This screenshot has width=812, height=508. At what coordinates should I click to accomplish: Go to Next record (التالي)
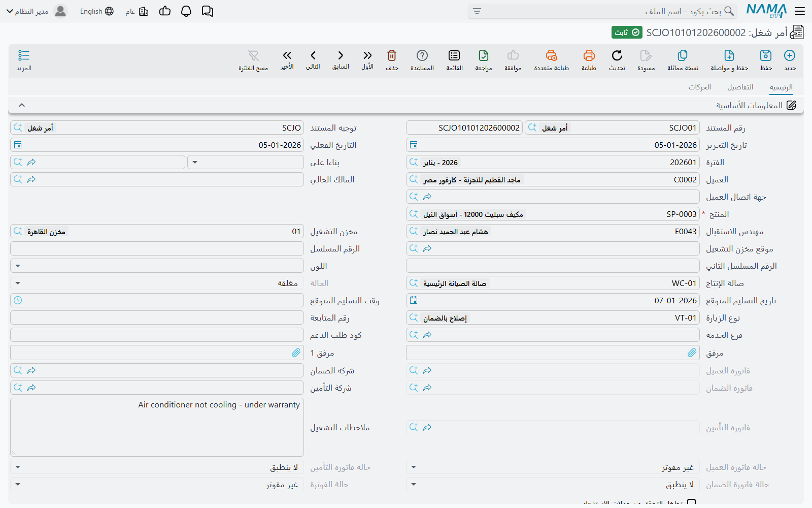point(313,55)
